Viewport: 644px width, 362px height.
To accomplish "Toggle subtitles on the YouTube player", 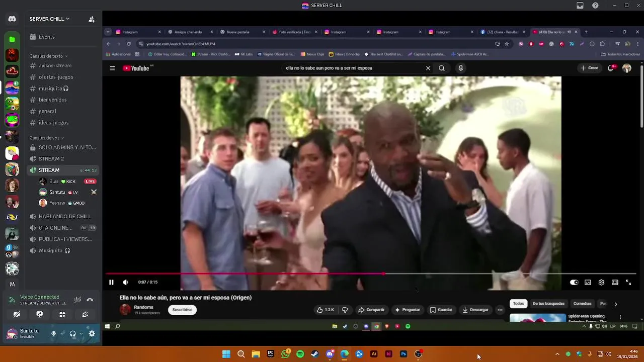I will (x=588, y=283).
